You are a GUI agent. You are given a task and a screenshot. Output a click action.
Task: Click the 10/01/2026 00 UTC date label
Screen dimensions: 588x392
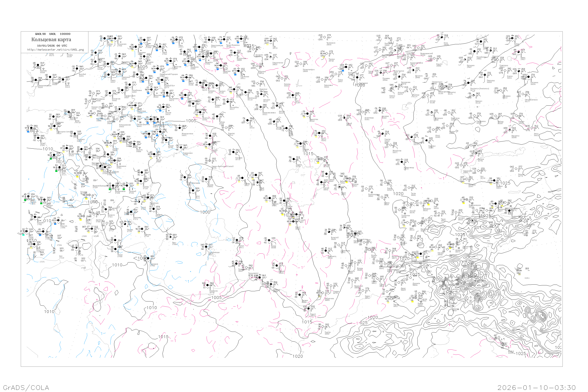(52, 46)
